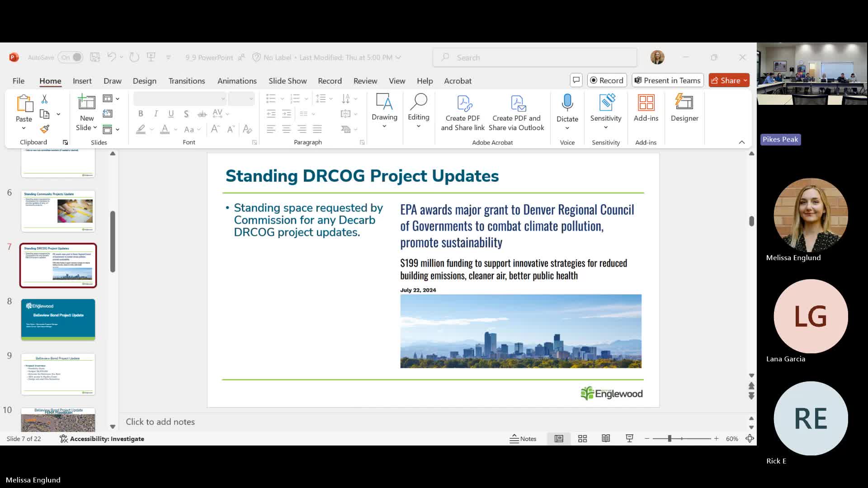Open the Slide Show tab

[x=288, y=81]
